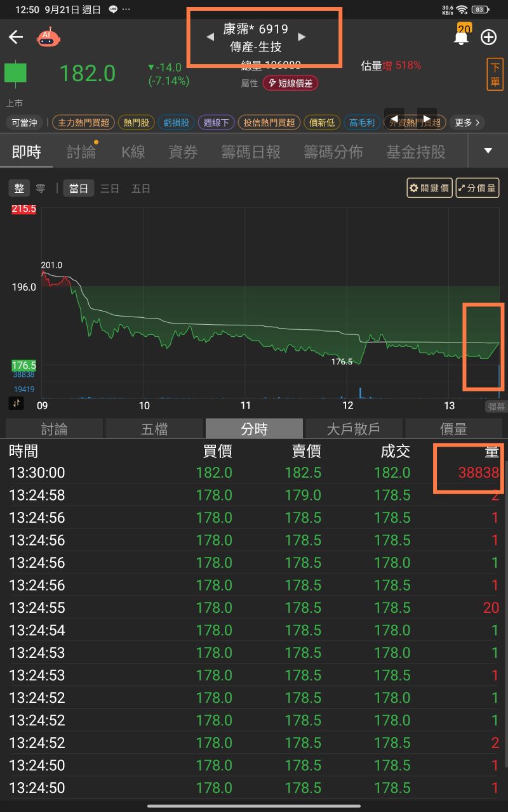Switch to the next stock with right arrow
The image size is (508, 812).
[302, 37]
